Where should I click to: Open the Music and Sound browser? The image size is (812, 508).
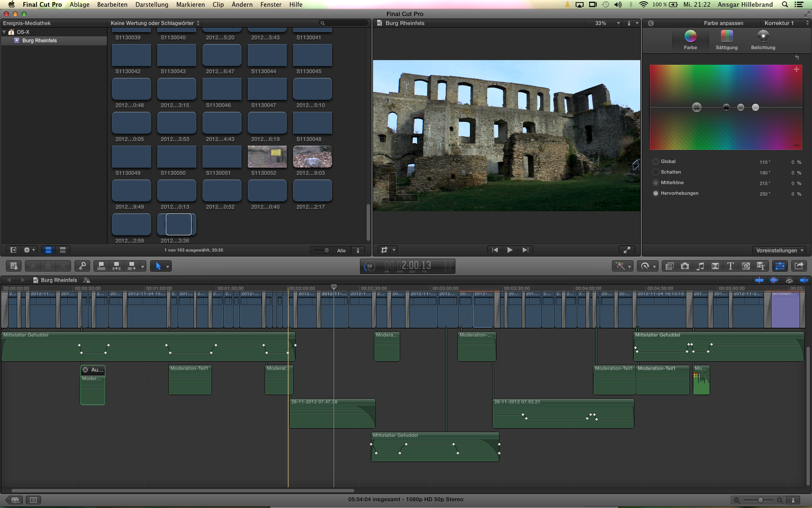point(700,266)
